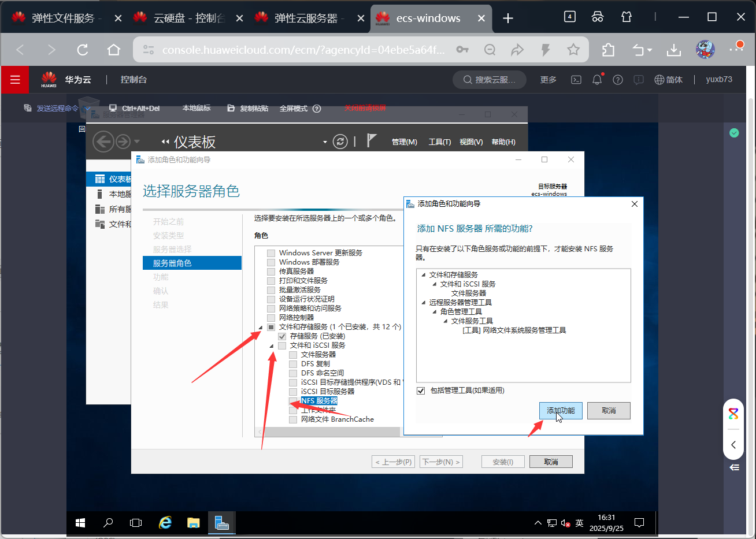Image resolution: width=756 pixels, height=539 pixels.
Task: Collapse 文件和存储服务 in the dialog tree
Action: (423, 275)
